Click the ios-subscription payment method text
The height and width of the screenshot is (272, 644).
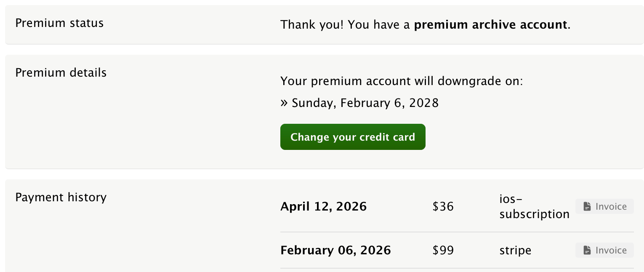point(534,206)
